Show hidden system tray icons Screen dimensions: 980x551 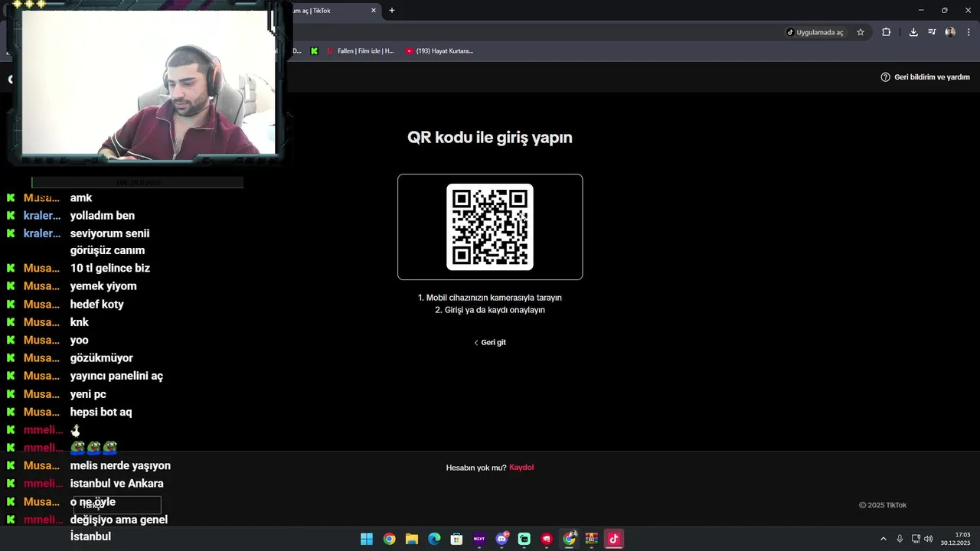point(884,539)
